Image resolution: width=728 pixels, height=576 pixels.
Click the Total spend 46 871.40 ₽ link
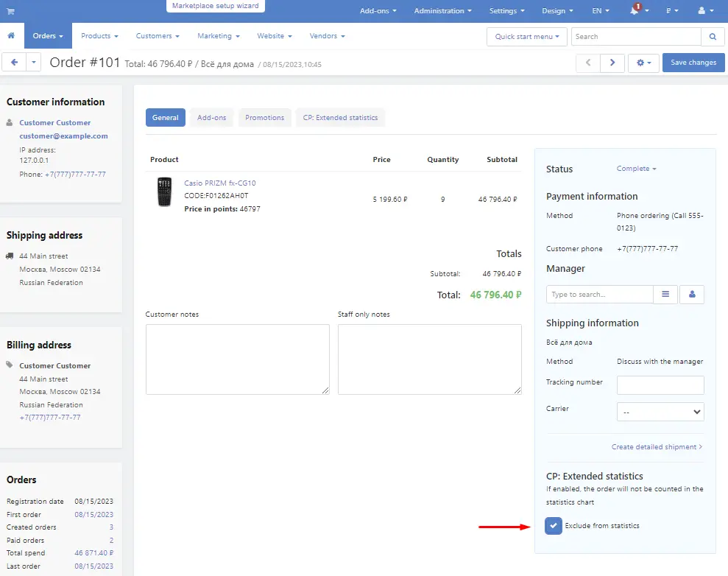pos(93,552)
